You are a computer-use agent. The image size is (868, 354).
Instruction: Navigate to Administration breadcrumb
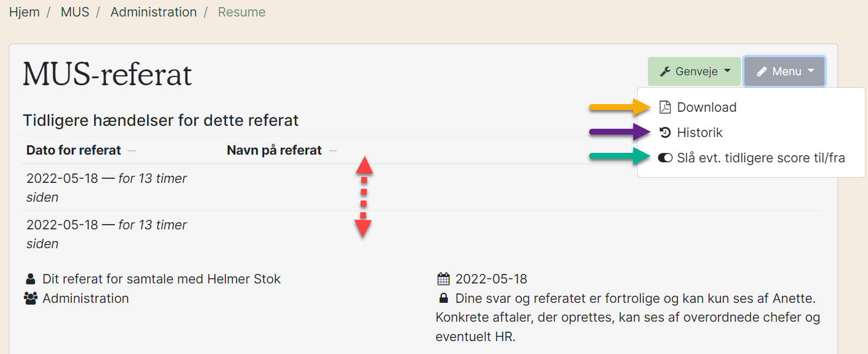[154, 12]
